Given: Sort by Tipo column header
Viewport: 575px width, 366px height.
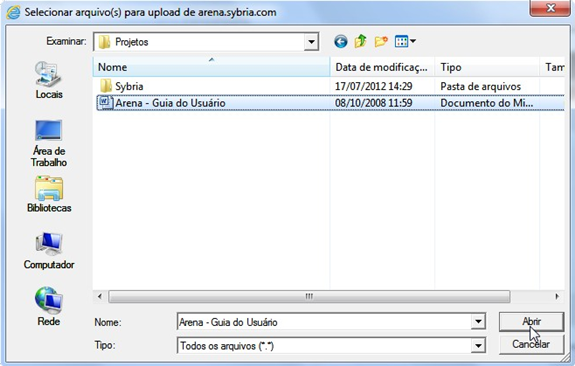Looking at the screenshot, I should coord(487,67).
